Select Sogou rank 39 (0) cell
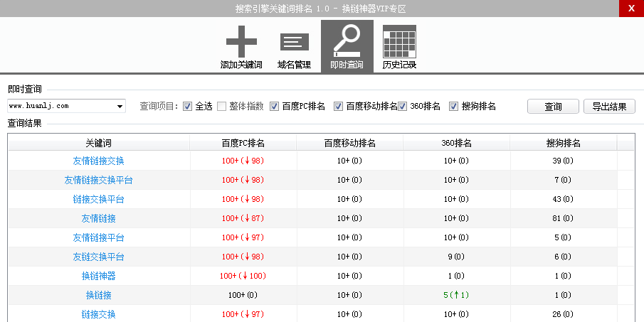 [x=563, y=161]
